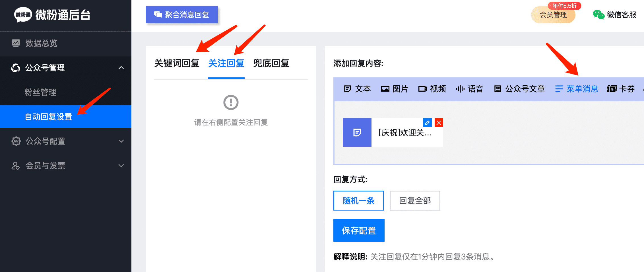Open 粉丝管理 in the sidebar
Screen dimensions: 644x272
40,92
